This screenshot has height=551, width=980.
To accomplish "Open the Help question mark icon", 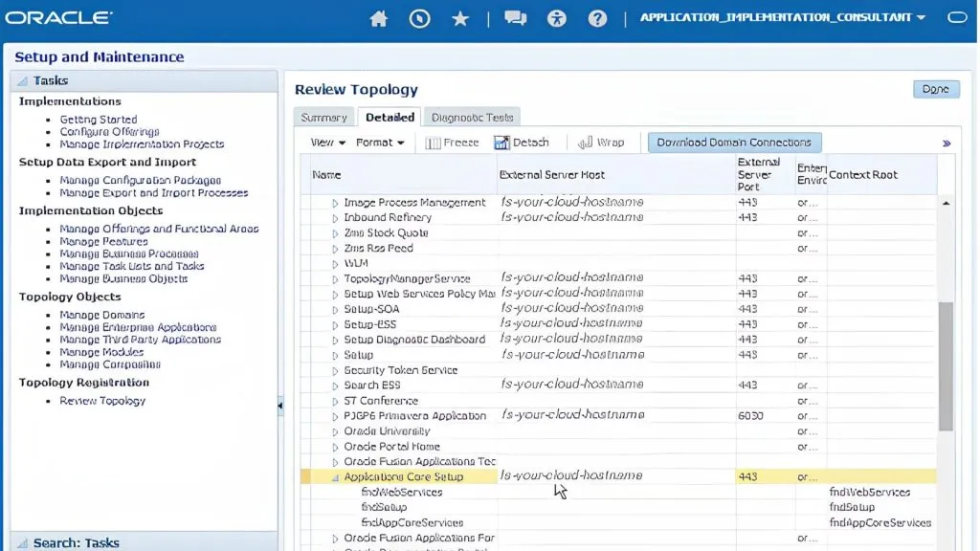I will (597, 18).
